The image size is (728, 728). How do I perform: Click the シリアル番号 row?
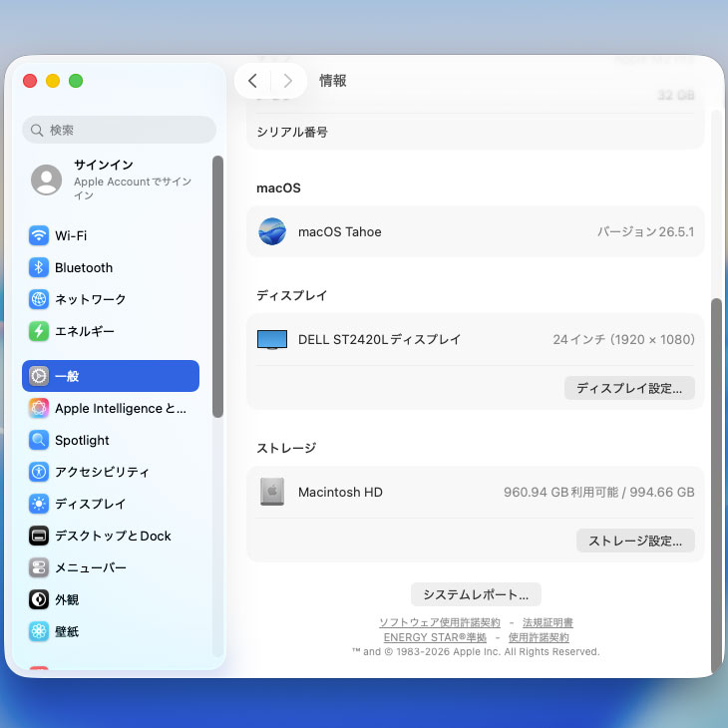coord(476,132)
